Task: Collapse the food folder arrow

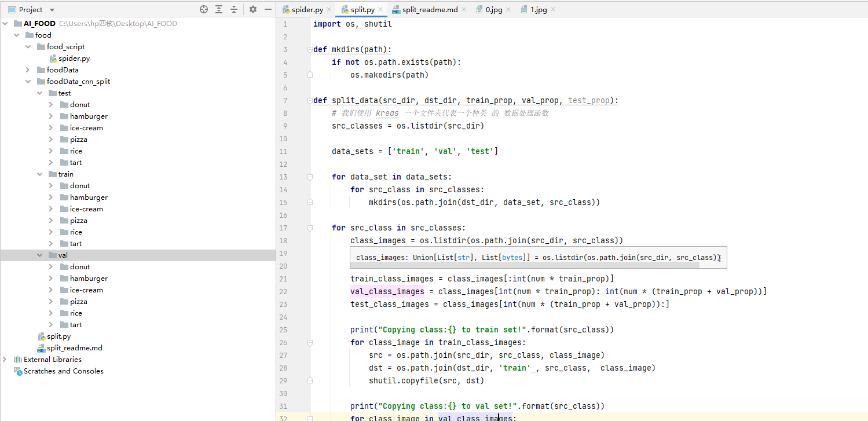Action: click(17, 35)
